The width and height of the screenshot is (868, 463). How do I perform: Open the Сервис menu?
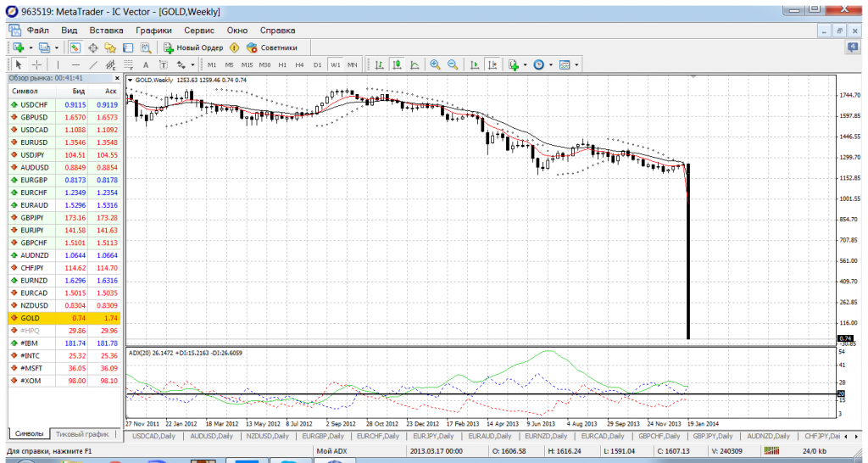click(x=199, y=31)
